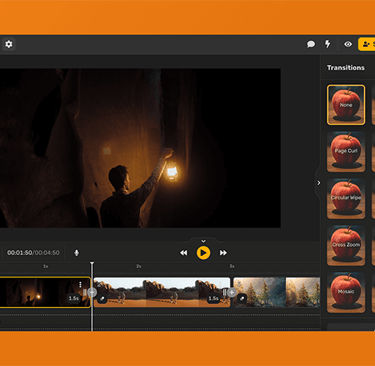Click the 00:01:50/00:04:50 timecode
The height and width of the screenshot is (366, 375).
click(x=33, y=253)
